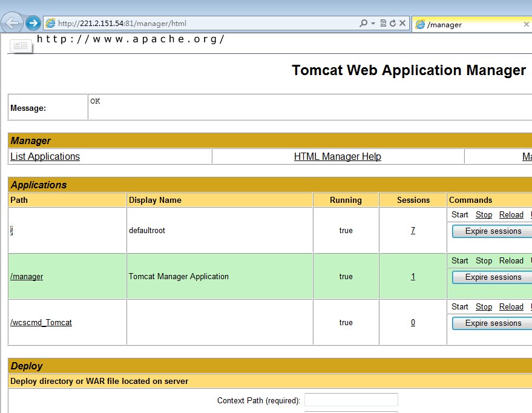The height and width of the screenshot is (413, 532).
Task: Click 'Deploy directory or WAR file' heading
Action: pyautogui.click(x=99, y=381)
